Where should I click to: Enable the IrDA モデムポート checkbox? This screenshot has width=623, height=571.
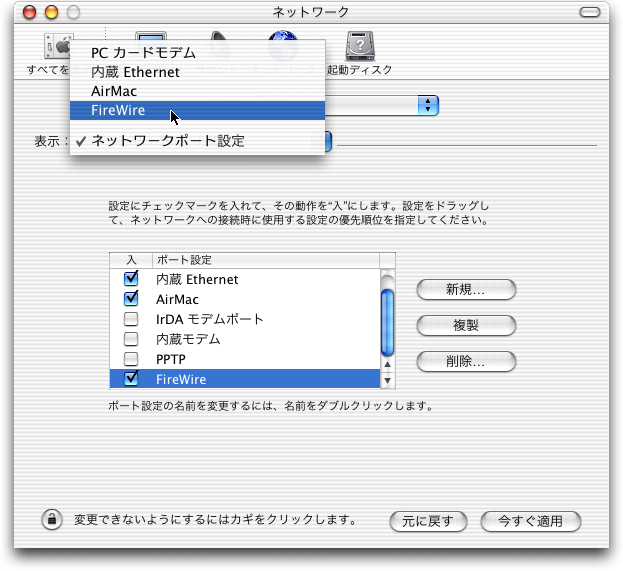[131, 319]
